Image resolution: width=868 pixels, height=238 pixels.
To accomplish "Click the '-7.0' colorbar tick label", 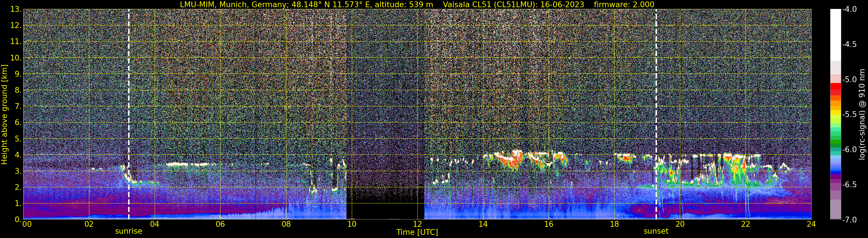I will click(x=850, y=220).
